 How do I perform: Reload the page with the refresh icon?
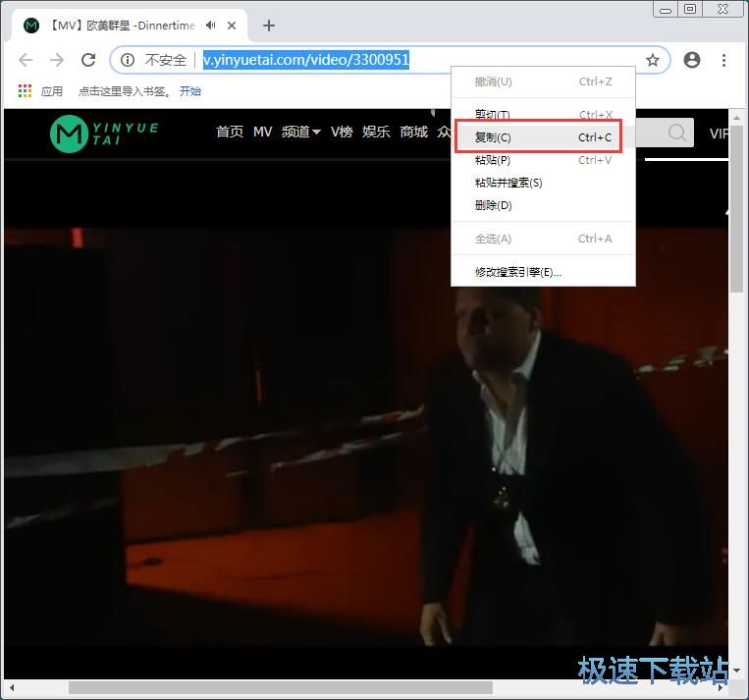point(88,60)
